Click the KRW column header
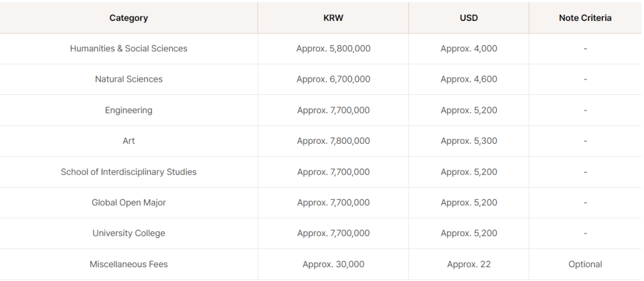The image size is (644, 281). point(333,18)
